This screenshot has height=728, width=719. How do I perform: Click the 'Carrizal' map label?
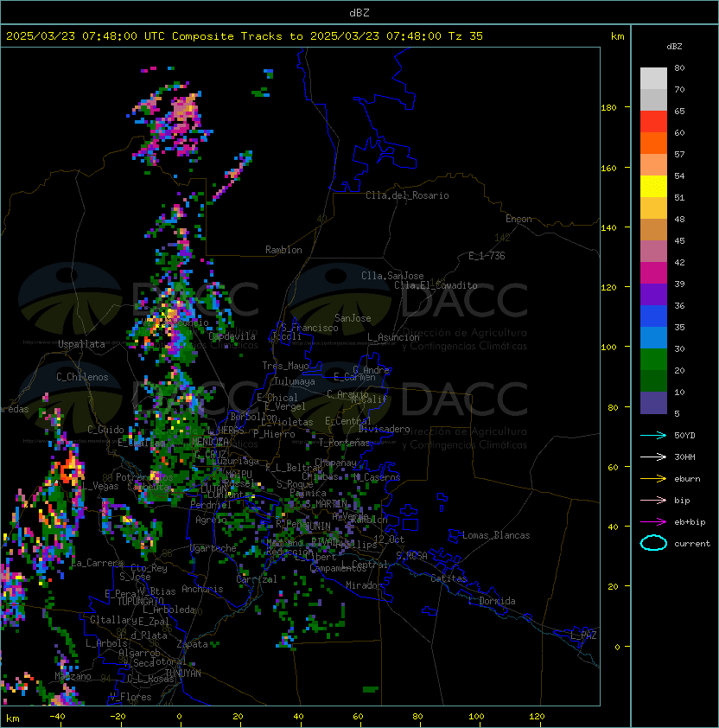(257, 579)
